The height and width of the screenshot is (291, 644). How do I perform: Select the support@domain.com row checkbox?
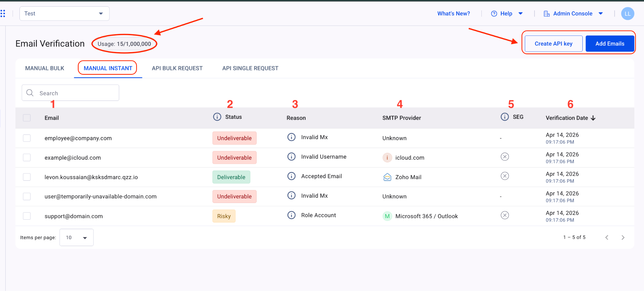coord(27,216)
